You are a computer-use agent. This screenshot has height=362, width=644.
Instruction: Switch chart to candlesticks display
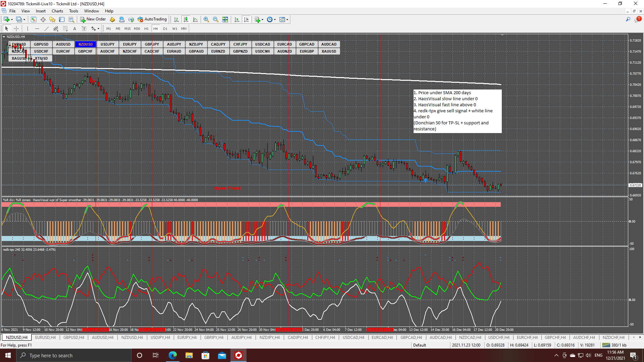pyautogui.click(x=186, y=19)
